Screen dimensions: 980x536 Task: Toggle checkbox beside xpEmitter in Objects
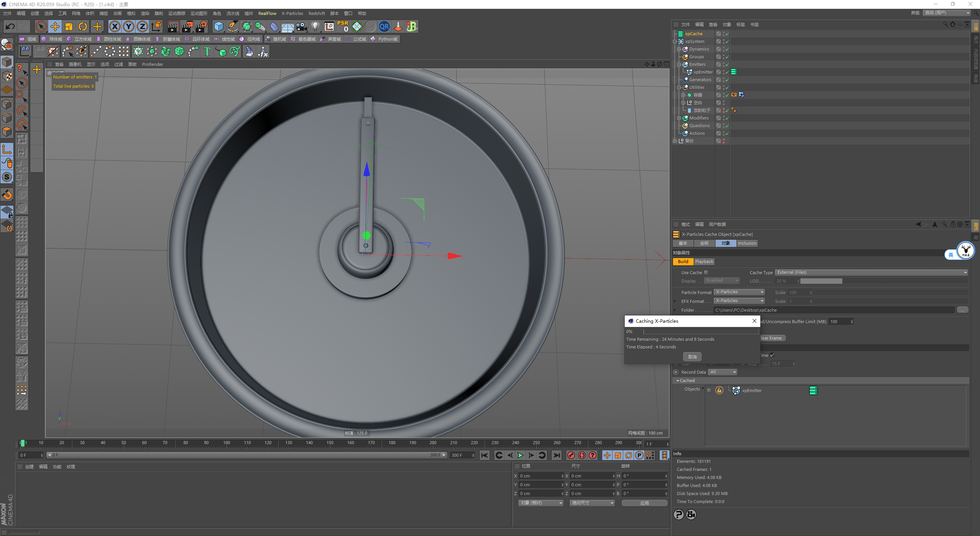pyautogui.click(x=709, y=391)
